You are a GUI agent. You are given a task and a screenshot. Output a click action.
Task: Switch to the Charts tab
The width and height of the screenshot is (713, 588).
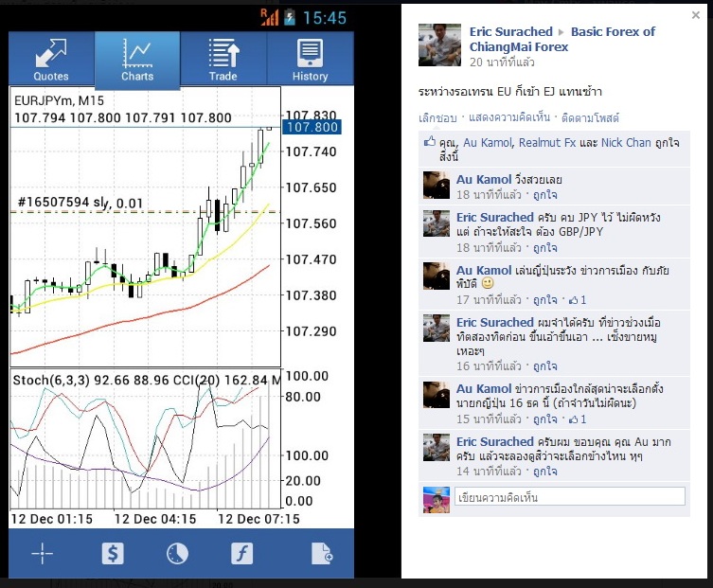tap(137, 59)
